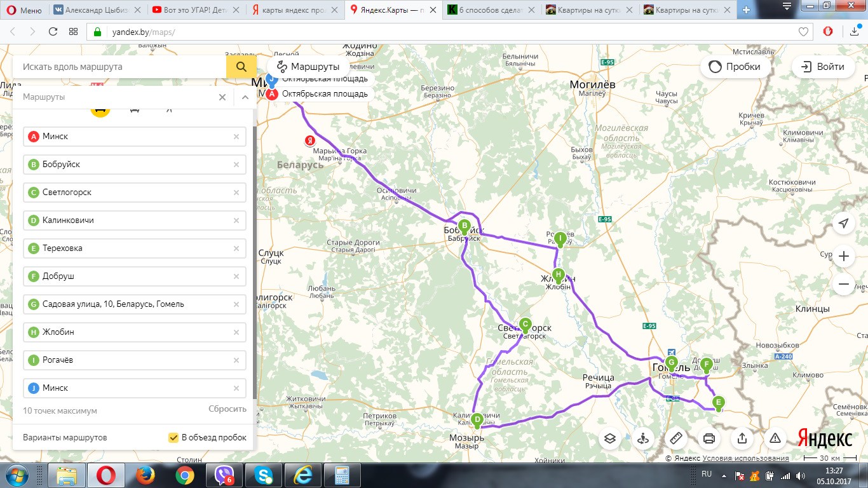Image resolution: width=868 pixels, height=488 pixels.
Task: Click the scrollbar of the route panel
Action: pos(255,262)
